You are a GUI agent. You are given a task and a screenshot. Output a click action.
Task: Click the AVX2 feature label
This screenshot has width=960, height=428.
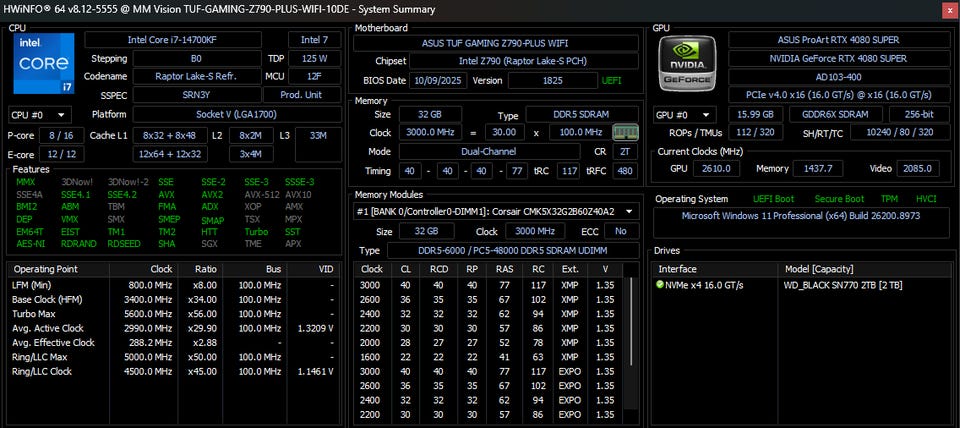(x=212, y=195)
